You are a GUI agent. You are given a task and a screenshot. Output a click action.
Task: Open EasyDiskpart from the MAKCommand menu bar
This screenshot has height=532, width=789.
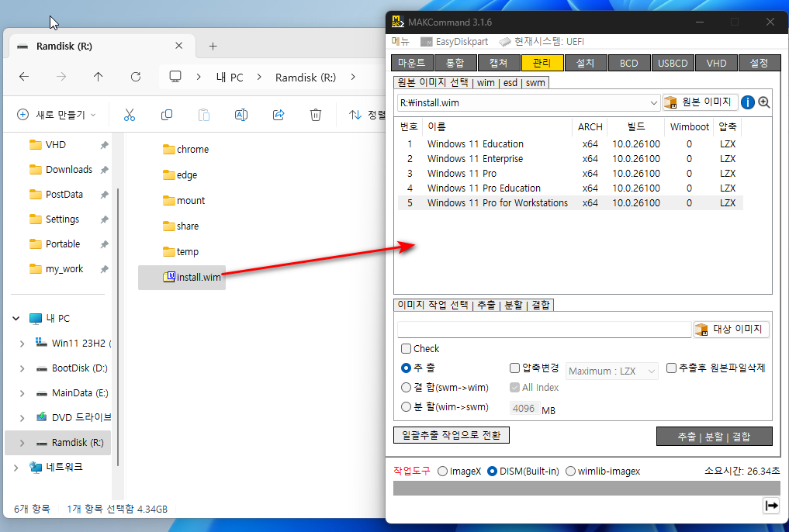(x=454, y=42)
